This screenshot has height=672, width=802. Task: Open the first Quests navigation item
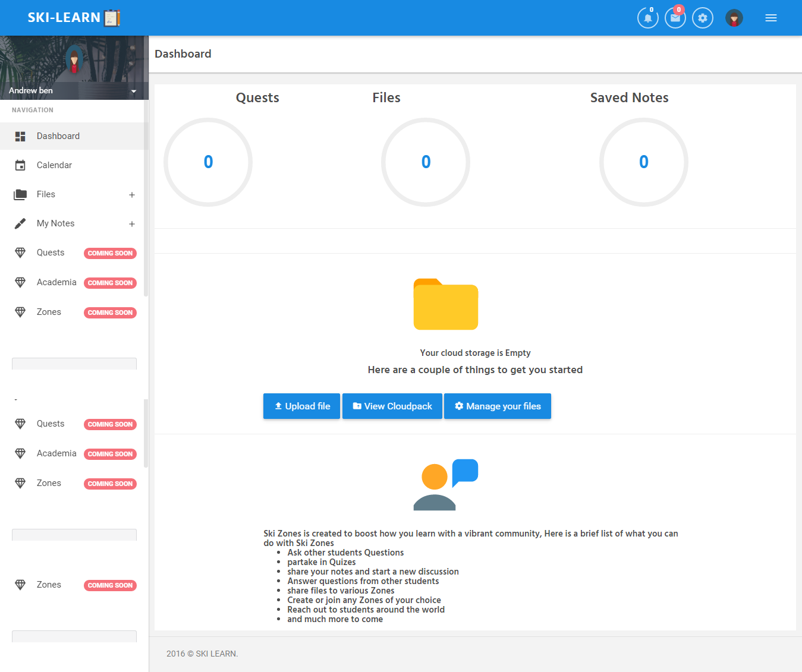click(x=51, y=253)
